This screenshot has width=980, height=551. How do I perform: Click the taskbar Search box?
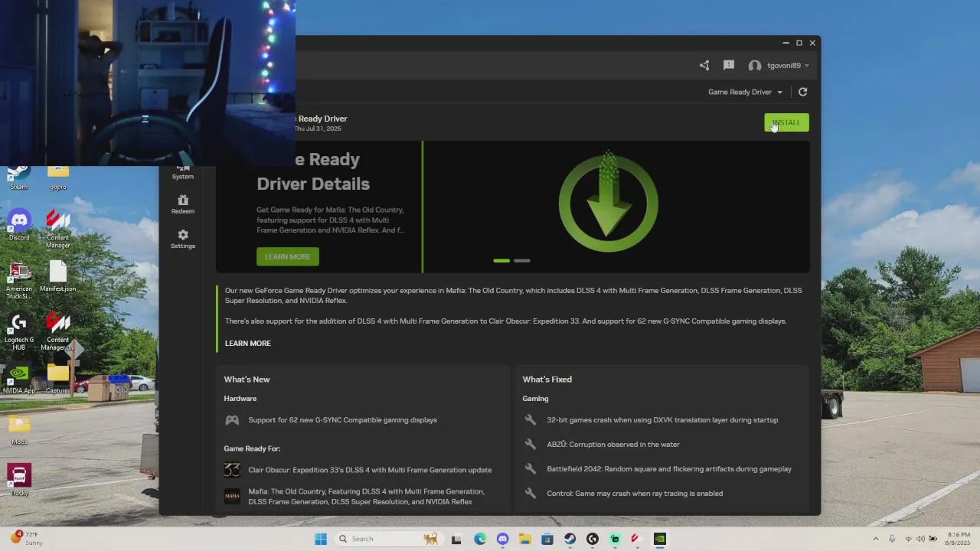389,539
